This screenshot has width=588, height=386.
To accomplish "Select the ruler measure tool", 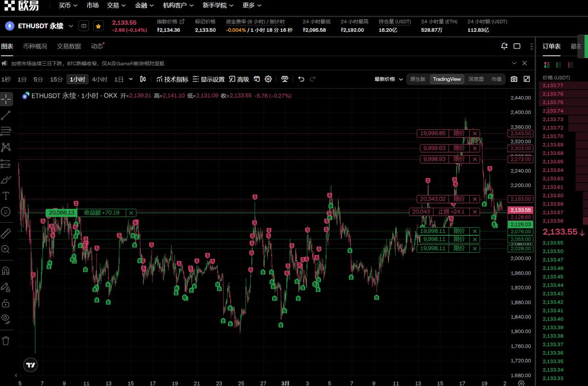I will [6, 233].
